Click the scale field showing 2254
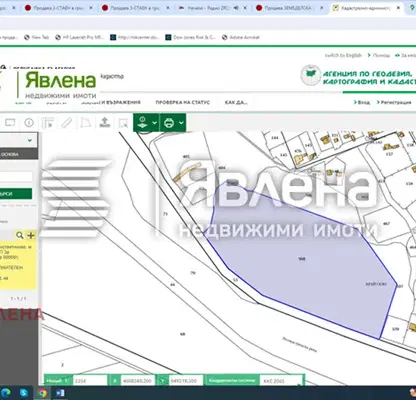Viewport: 416px width, 400px height. [90, 380]
